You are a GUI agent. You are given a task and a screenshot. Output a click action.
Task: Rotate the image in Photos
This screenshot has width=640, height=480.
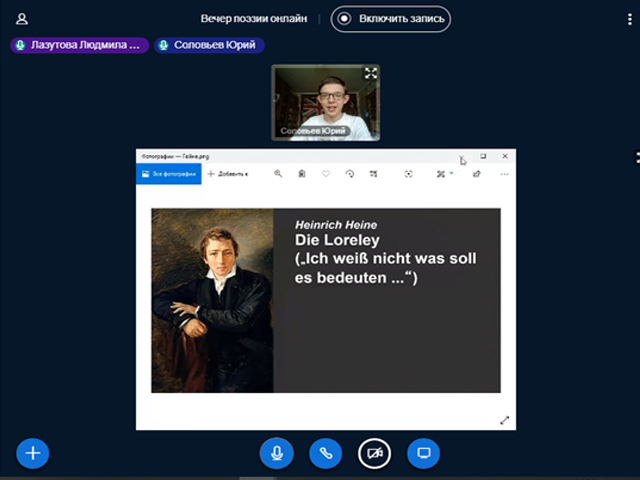tap(350, 174)
